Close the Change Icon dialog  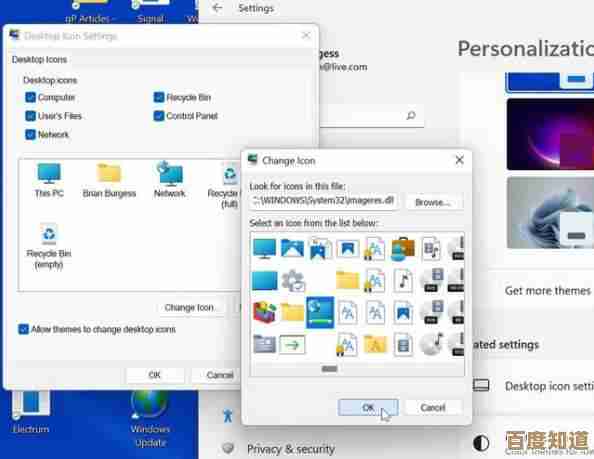click(460, 160)
